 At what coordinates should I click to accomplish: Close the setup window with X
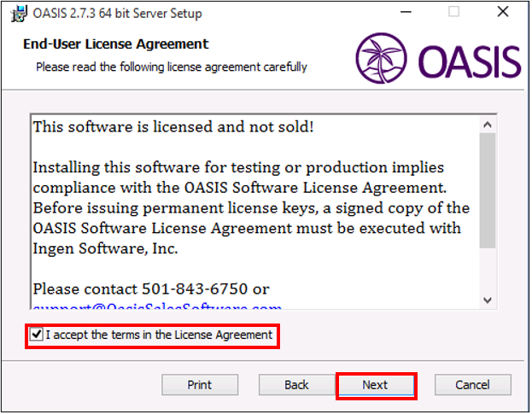[503, 12]
